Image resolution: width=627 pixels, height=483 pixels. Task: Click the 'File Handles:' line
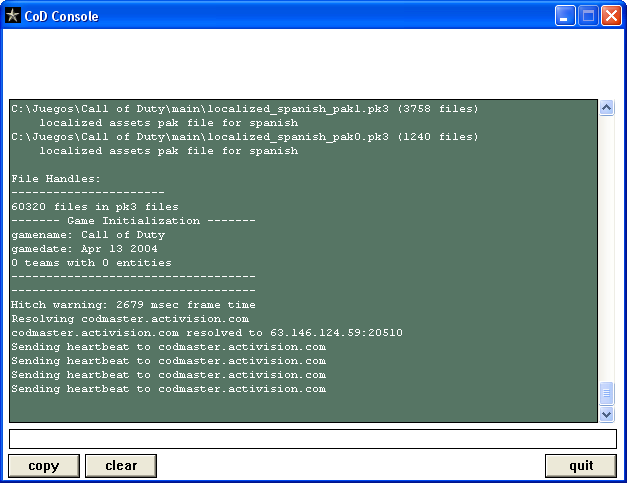56,179
